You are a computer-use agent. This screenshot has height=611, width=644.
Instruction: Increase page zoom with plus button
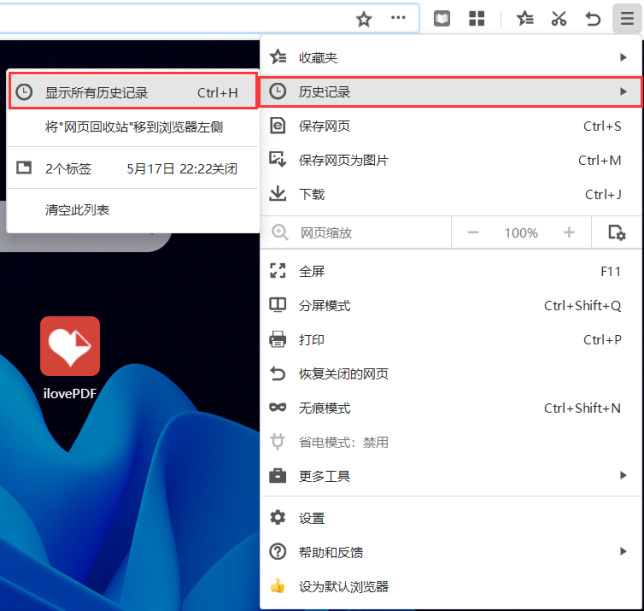tap(569, 232)
